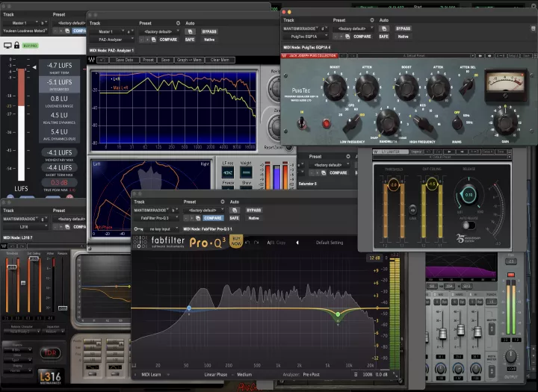Click the preset copy icon in PuigTec window
Screen dimensions: 538x392
(347, 37)
